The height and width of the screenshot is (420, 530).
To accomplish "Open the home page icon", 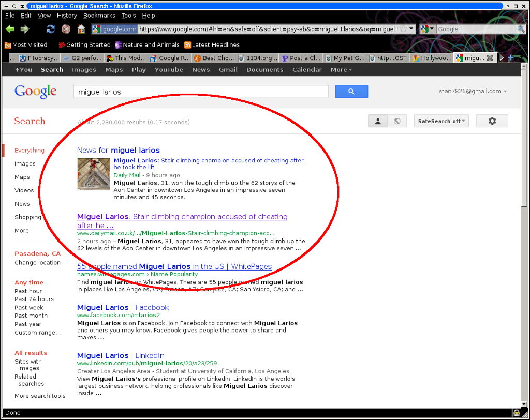I will pos(81,29).
